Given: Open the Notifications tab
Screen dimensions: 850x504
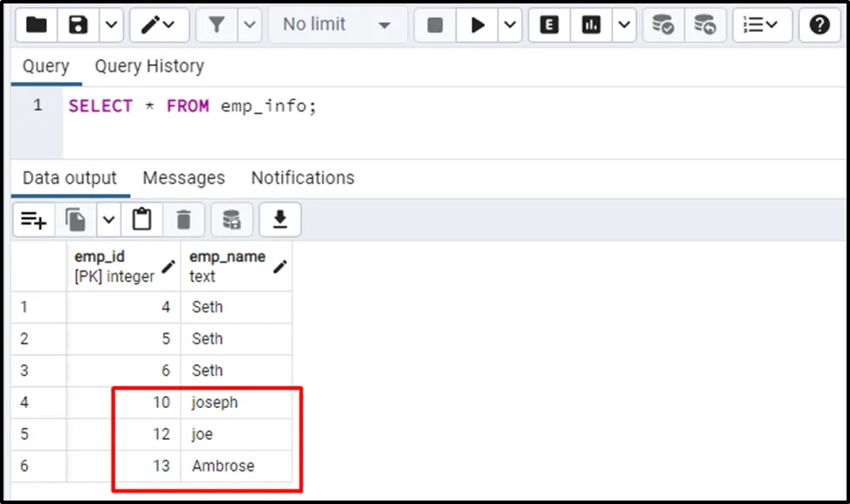Looking at the screenshot, I should (x=303, y=178).
